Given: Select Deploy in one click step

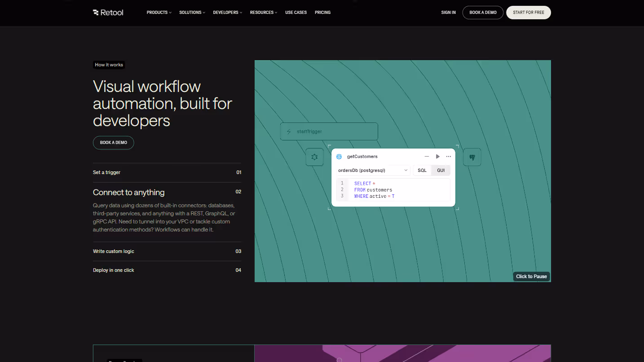Looking at the screenshot, I should (167, 270).
